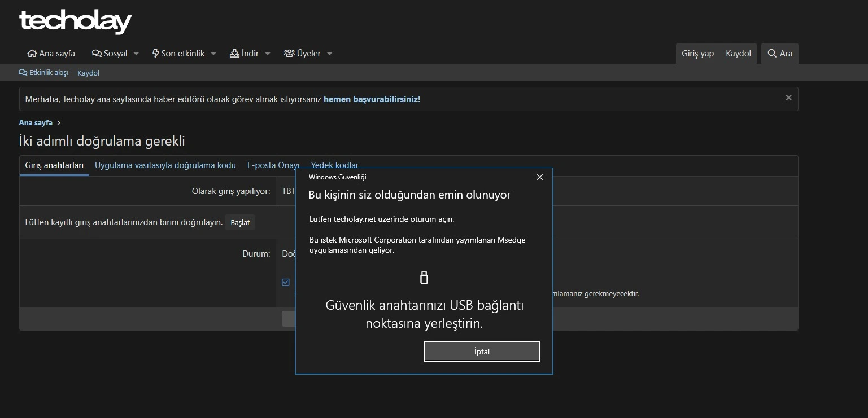Click the text Bu kişinin siz olduğundan emin olunuyor
The width and height of the screenshot is (868, 418).
tap(409, 195)
